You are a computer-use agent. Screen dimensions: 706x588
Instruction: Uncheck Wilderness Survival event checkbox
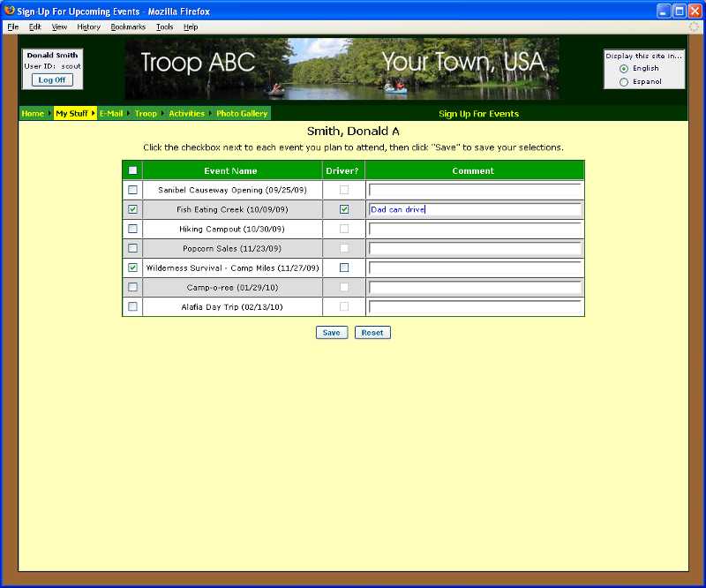132,268
